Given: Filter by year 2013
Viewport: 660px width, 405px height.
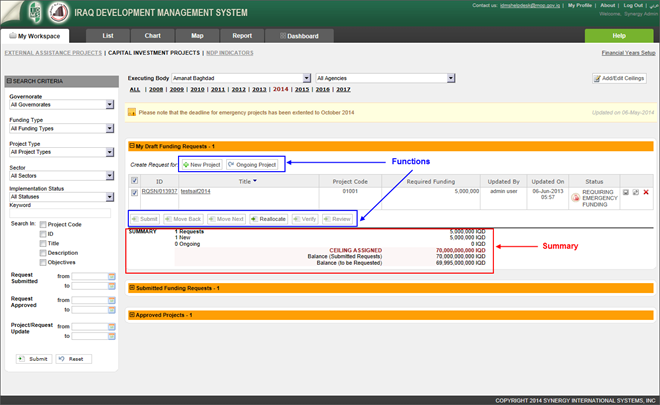Looking at the screenshot, I should click(x=259, y=89).
